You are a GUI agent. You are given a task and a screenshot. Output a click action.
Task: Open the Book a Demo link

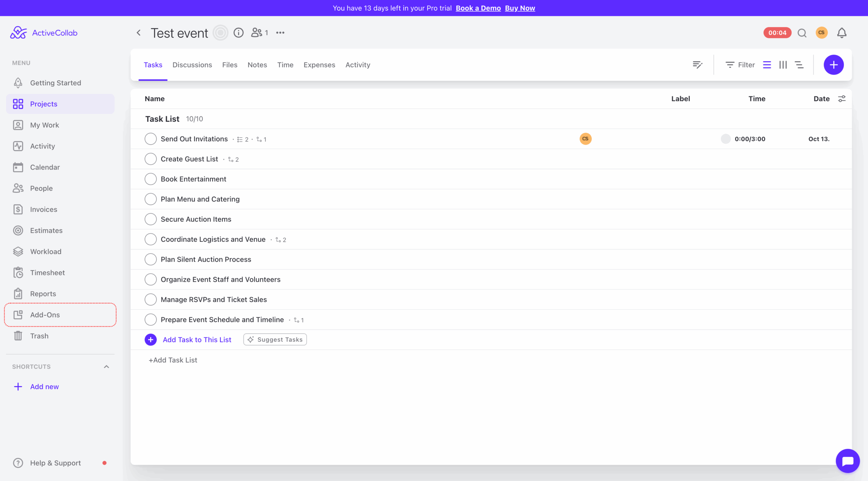[x=478, y=8]
